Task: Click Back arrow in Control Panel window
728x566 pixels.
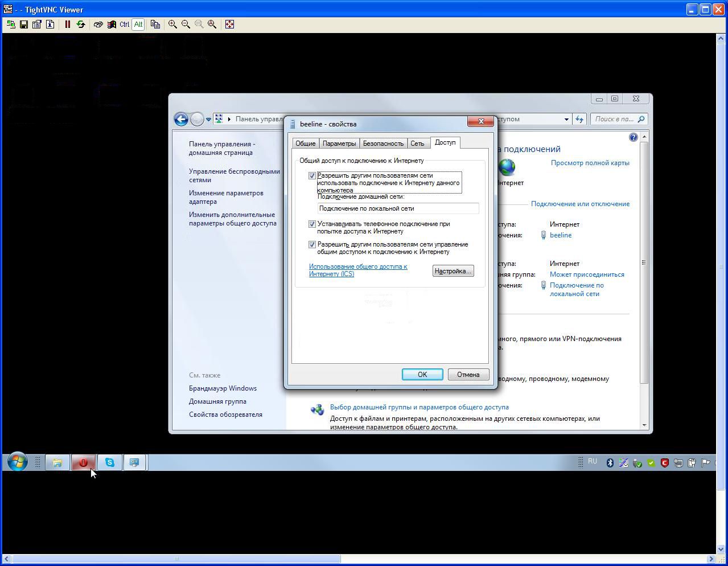Action: [x=181, y=119]
